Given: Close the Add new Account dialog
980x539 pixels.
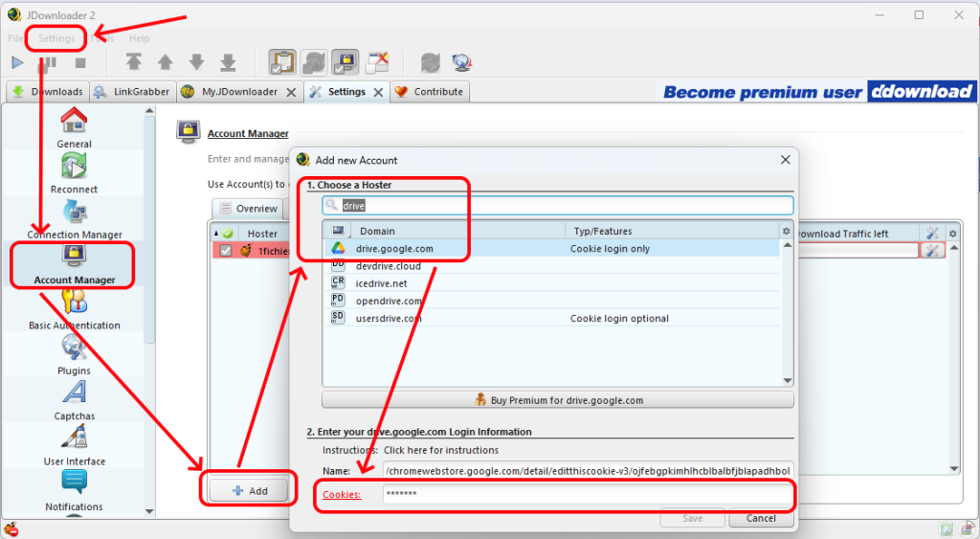Looking at the screenshot, I should point(785,160).
